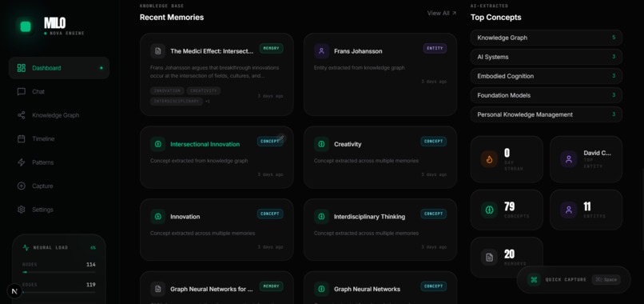644x304 pixels.
Task: Open The Medici Effect memory title
Action: point(212,51)
